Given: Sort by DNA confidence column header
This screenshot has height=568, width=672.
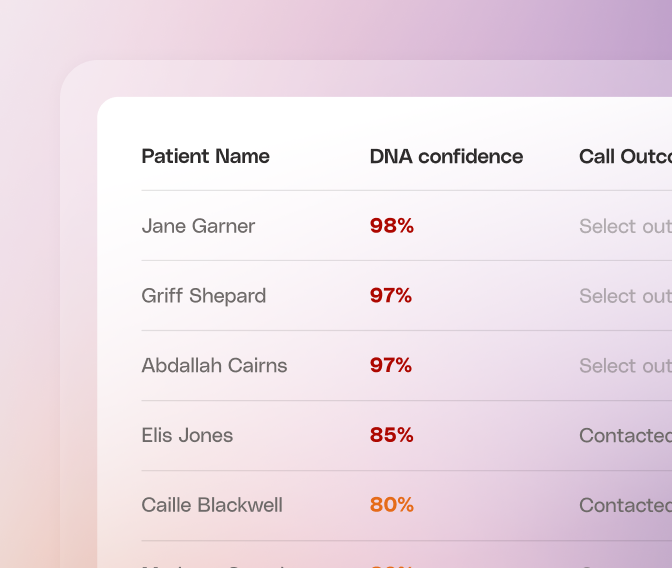Looking at the screenshot, I should (x=446, y=156).
